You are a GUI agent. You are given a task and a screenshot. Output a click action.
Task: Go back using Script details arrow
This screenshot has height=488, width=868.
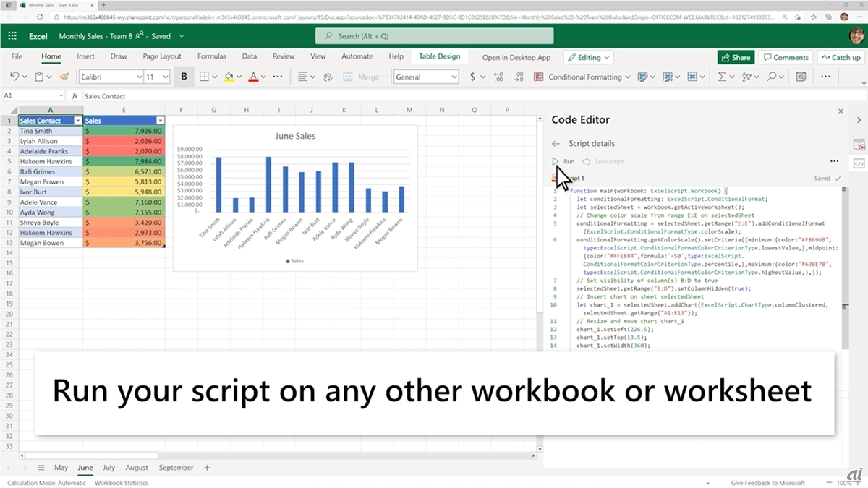(x=556, y=143)
